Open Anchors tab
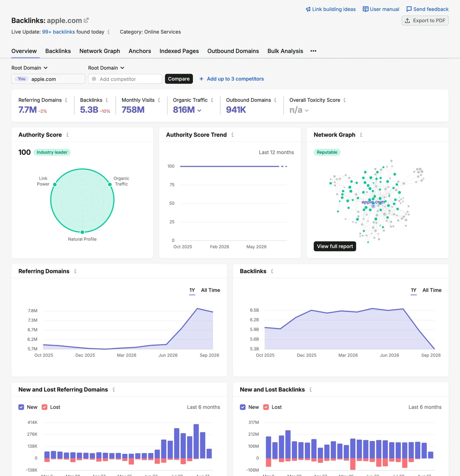 [x=140, y=51]
